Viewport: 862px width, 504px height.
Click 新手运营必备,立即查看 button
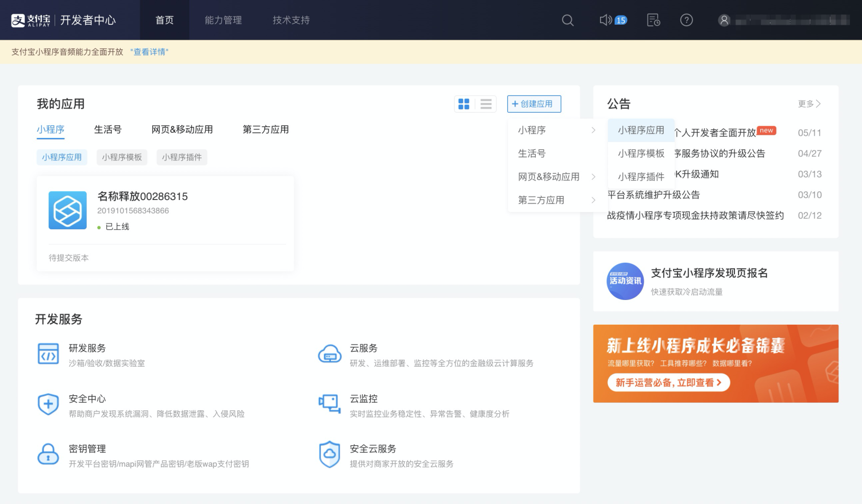click(669, 383)
